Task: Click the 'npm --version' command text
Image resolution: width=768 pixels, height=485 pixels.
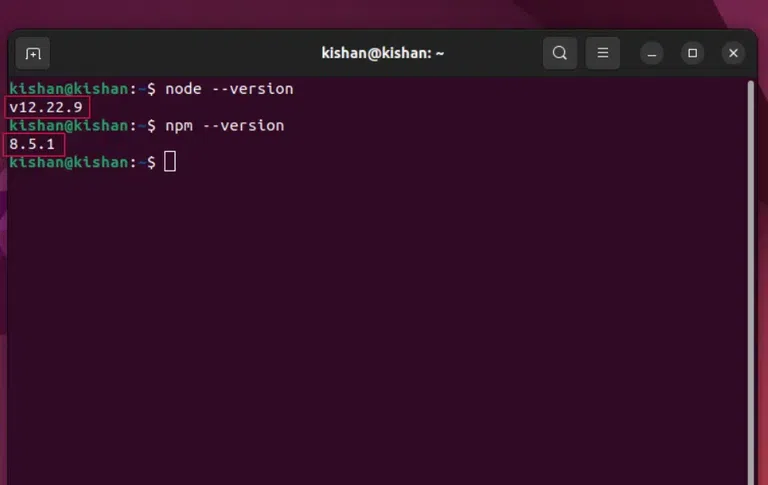Action: [x=224, y=126]
